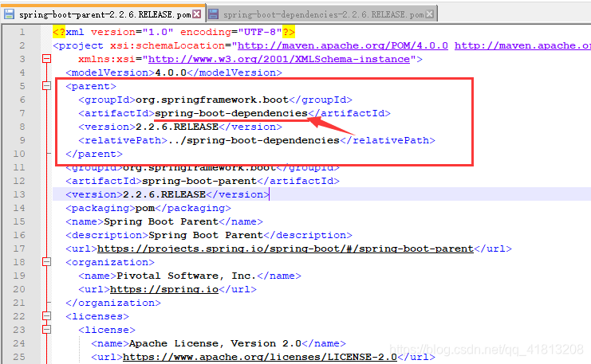This screenshot has width=591, height=364.
Task: Click line number 13 in the margin
Action: pyautogui.click(x=19, y=194)
